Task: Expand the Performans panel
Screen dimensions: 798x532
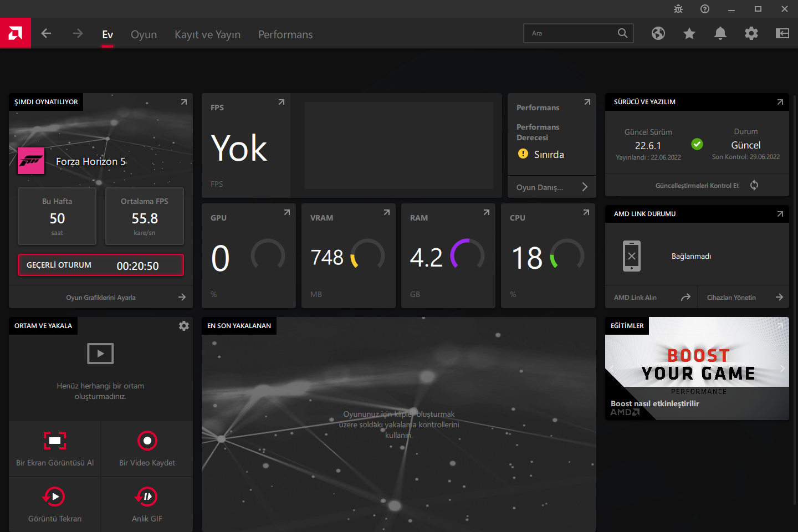Action: click(587, 102)
